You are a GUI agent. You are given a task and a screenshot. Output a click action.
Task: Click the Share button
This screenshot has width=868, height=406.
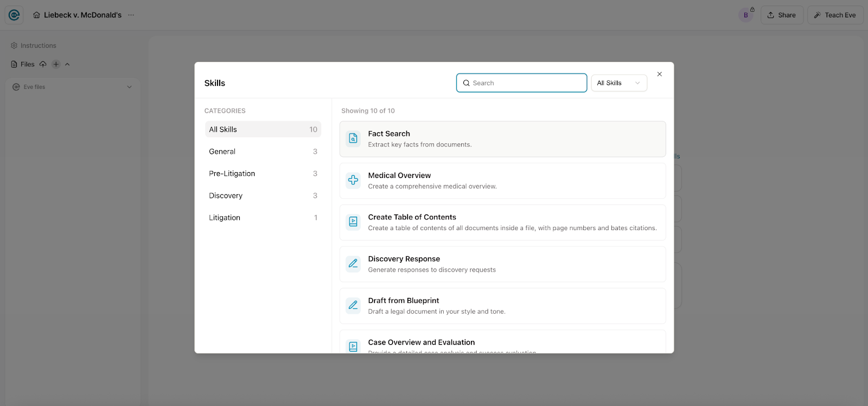click(782, 15)
